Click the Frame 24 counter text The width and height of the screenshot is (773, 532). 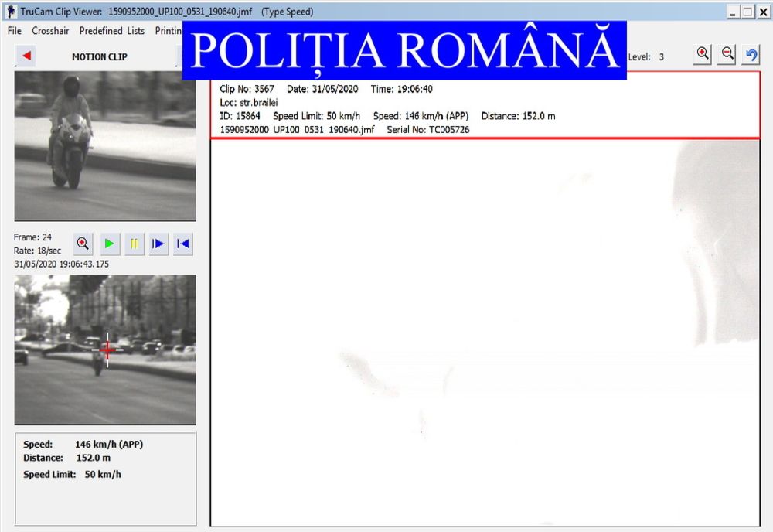click(x=33, y=237)
